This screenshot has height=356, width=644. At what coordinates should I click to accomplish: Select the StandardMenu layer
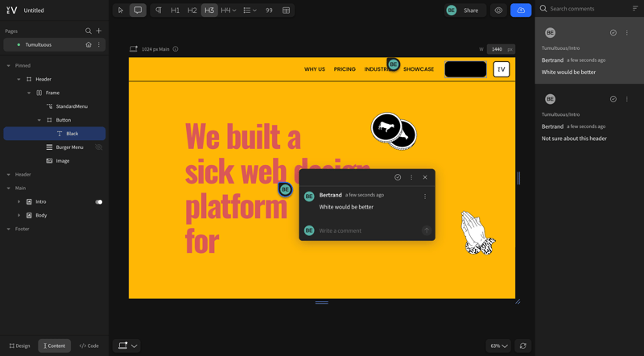72,106
